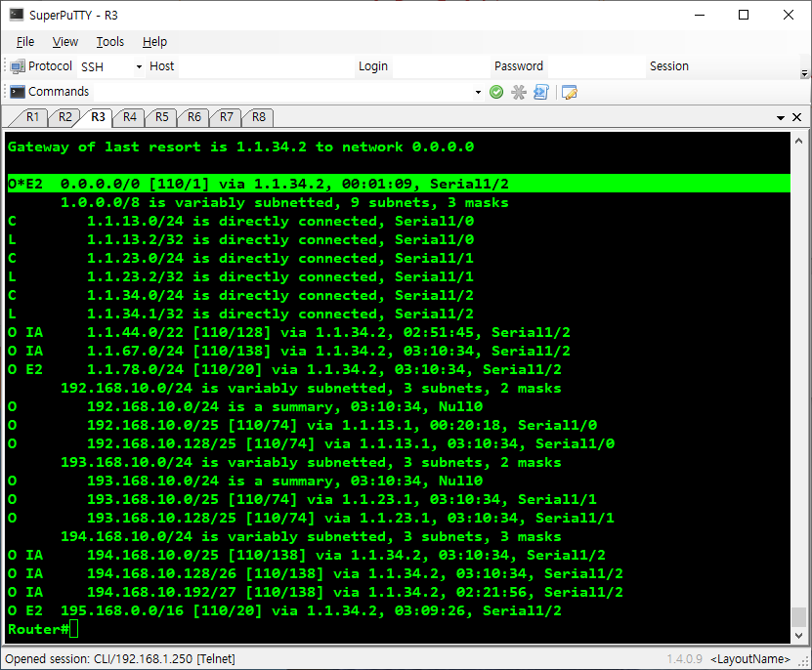Viewport: 812px width, 670px height.
Task: Click the 1.4.0.9 version label
Action: 685,659
